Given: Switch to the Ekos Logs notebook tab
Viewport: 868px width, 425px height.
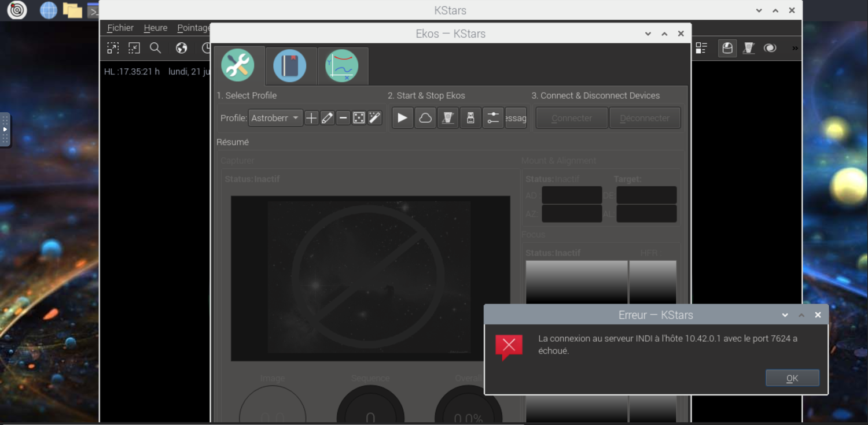Looking at the screenshot, I should point(290,65).
